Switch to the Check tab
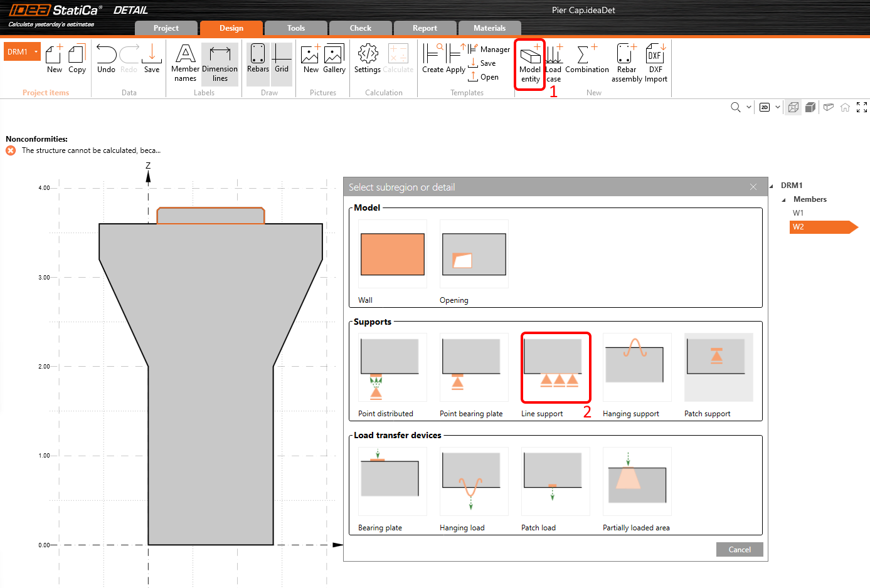 (360, 28)
